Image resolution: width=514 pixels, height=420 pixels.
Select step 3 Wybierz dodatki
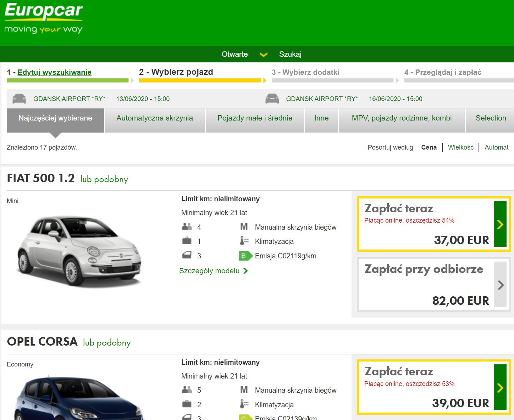pyautogui.click(x=305, y=72)
